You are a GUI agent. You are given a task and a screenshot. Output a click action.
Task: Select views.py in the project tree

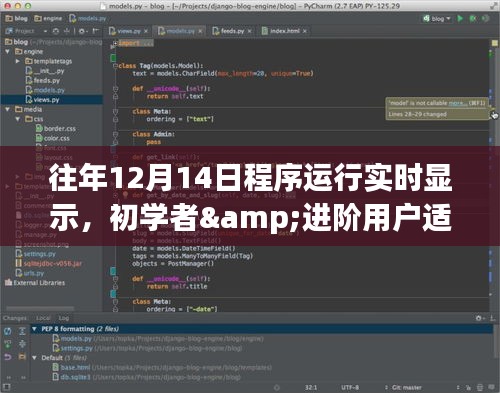[46, 100]
